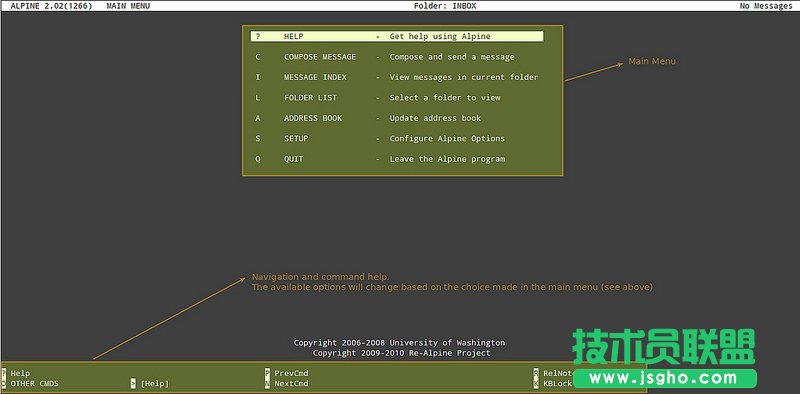This screenshot has width=800, height=394.
Task: Click 'Folder: INBOX' in the title bar
Action: click(445, 6)
